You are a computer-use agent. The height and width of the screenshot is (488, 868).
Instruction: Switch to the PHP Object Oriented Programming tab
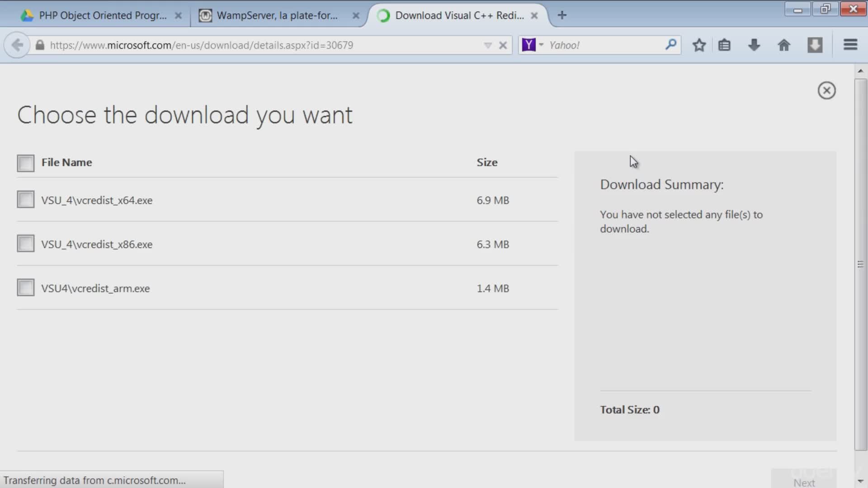pos(102,15)
